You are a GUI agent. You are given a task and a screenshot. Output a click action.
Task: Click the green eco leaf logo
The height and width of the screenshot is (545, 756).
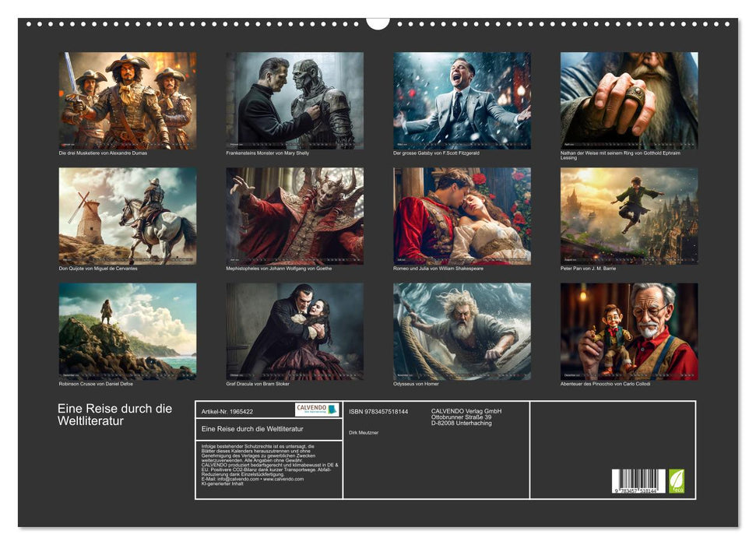[x=677, y=480]
